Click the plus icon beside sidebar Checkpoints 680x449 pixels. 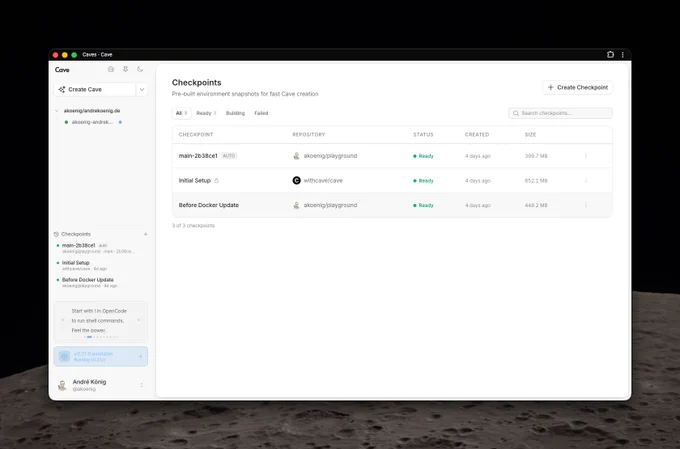click(x=146, y=234)
